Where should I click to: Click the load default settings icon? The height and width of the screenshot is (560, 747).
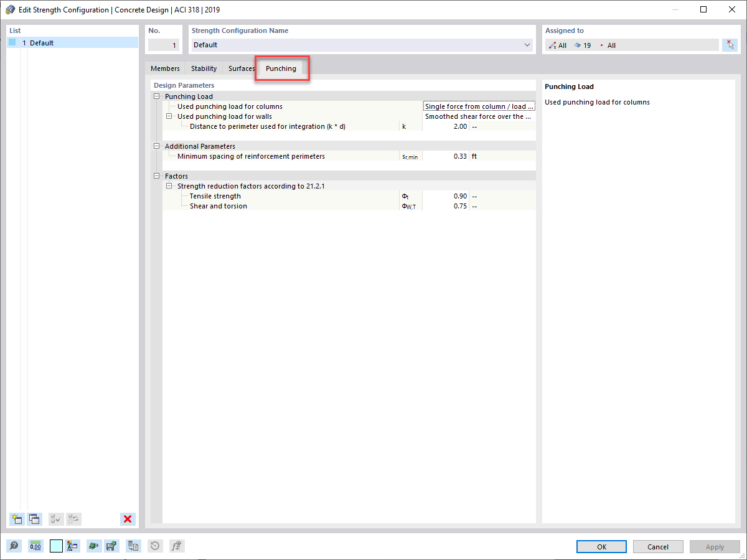[93, 546]
